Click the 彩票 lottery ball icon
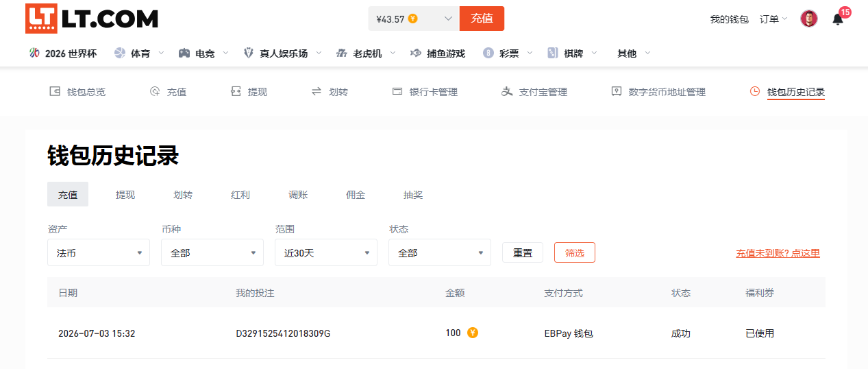The width and height of the screenshot is (868, 369). pos(488,53)
